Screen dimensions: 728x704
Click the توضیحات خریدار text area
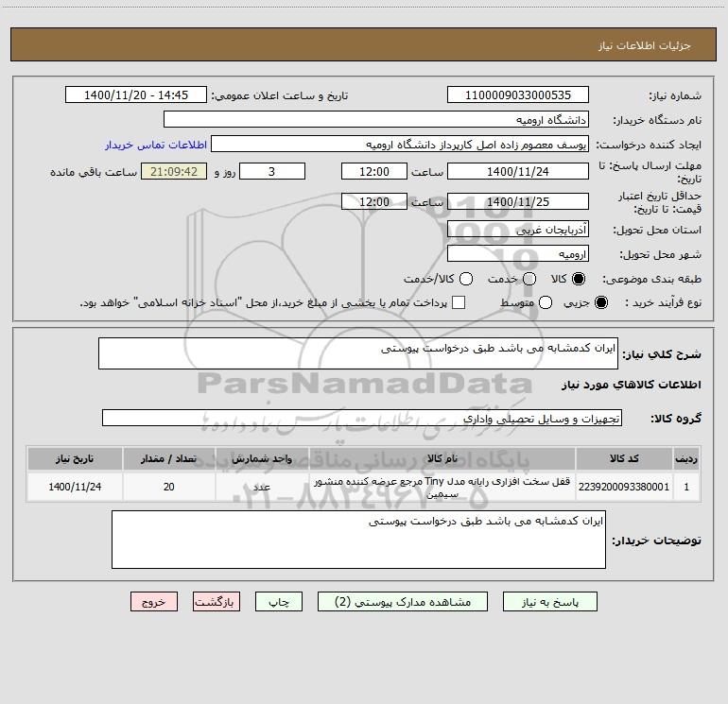pyautogui.click(x=358, y=540)
